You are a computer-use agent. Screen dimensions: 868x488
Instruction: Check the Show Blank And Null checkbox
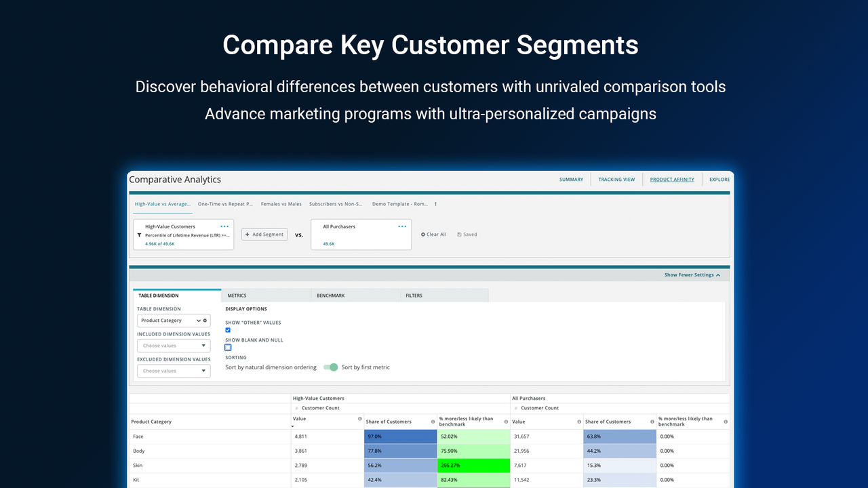pyautogui.click(x=228, y=347)
